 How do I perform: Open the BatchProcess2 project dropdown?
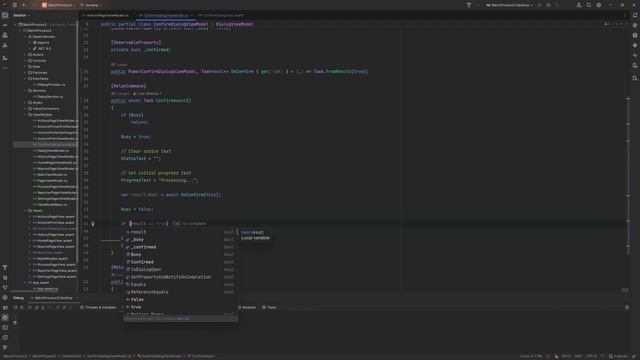click(x=59, y=5)
